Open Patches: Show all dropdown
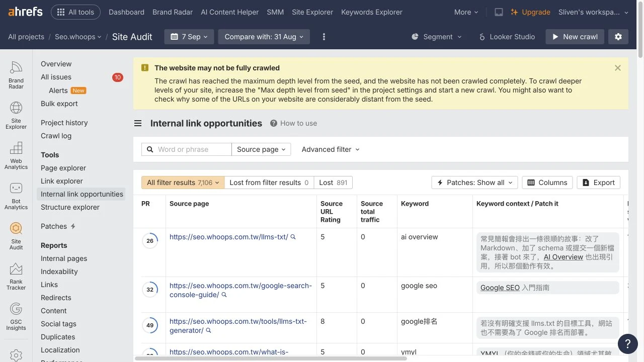This screenshot has width=644, height=362. 475,183
